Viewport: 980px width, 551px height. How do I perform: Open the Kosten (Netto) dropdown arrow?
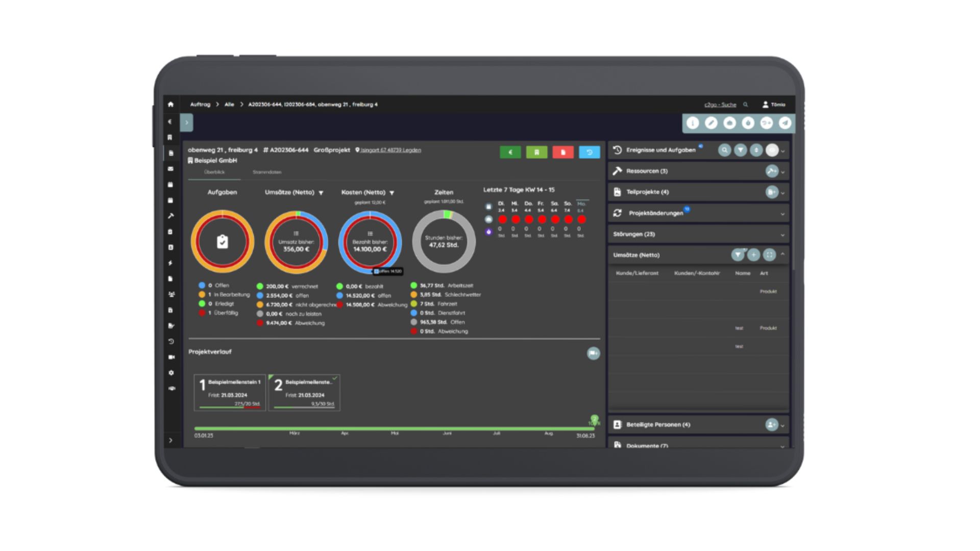392,193
